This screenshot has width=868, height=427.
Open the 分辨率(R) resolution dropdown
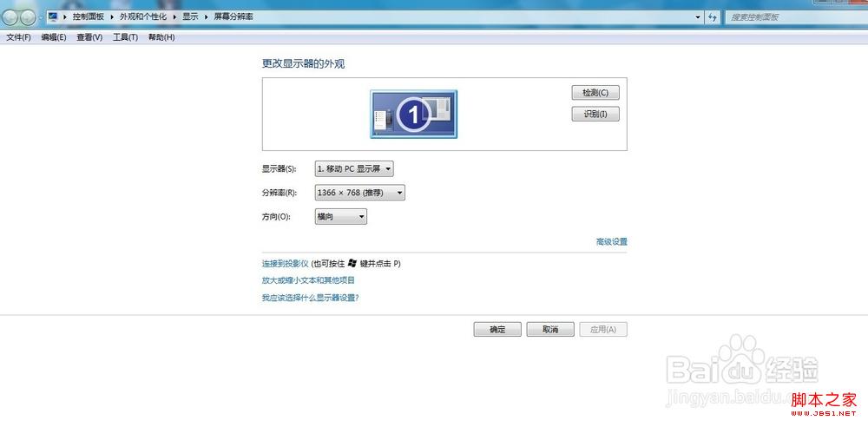(360, 193)
